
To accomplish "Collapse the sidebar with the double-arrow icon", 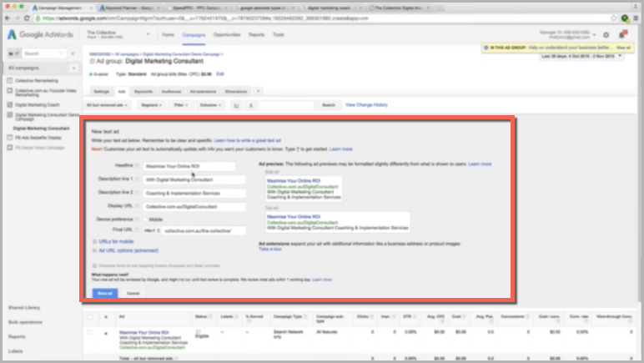I will click(73, 53).
